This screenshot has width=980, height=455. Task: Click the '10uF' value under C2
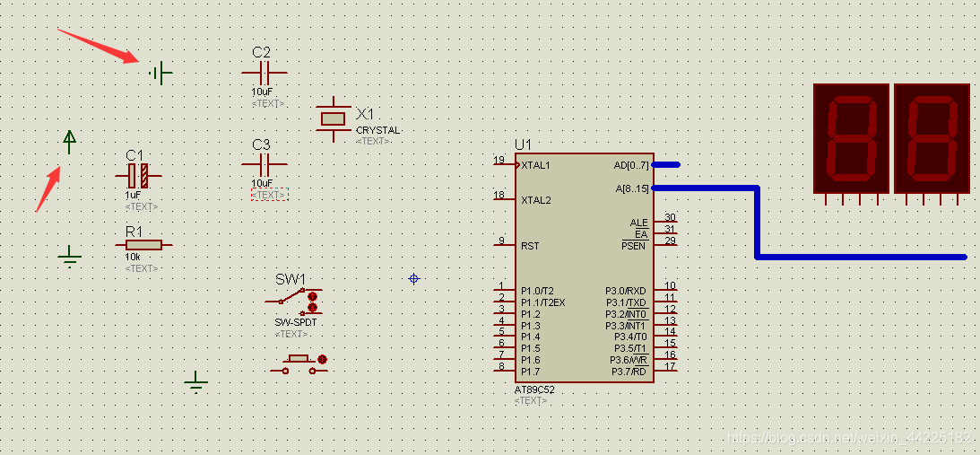[262, 92]
